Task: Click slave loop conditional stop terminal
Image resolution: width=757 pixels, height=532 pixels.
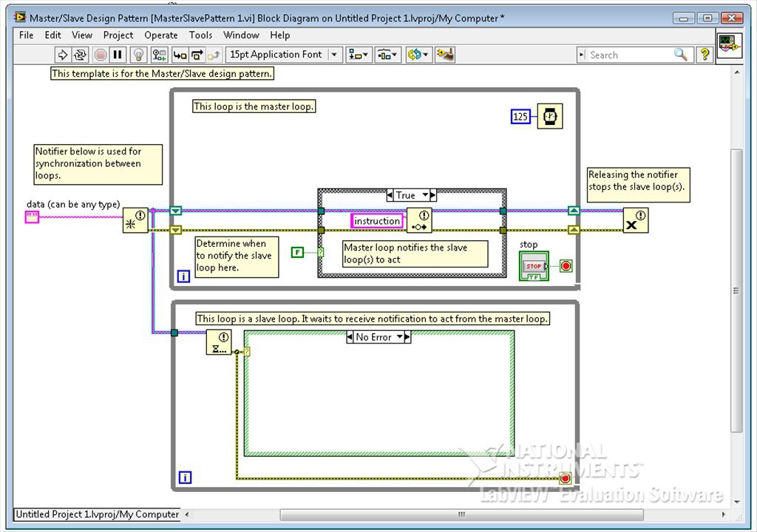Action: pos(565,478)
